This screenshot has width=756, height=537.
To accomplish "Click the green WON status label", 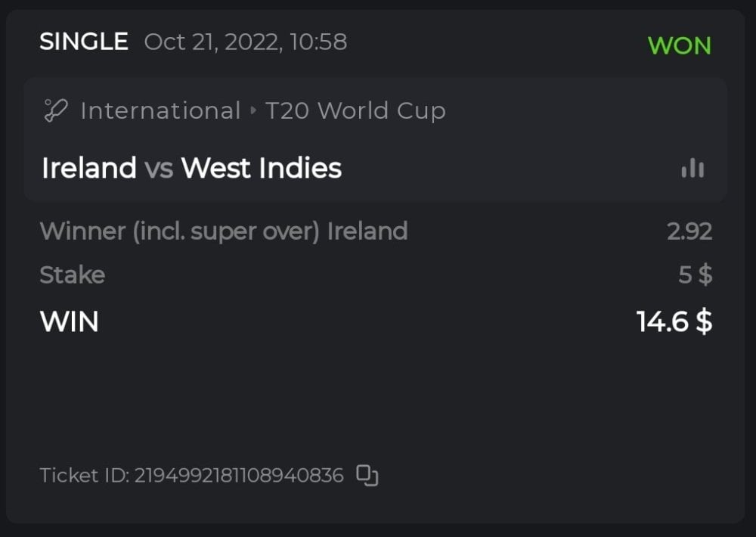I will (x=679, y=45).
